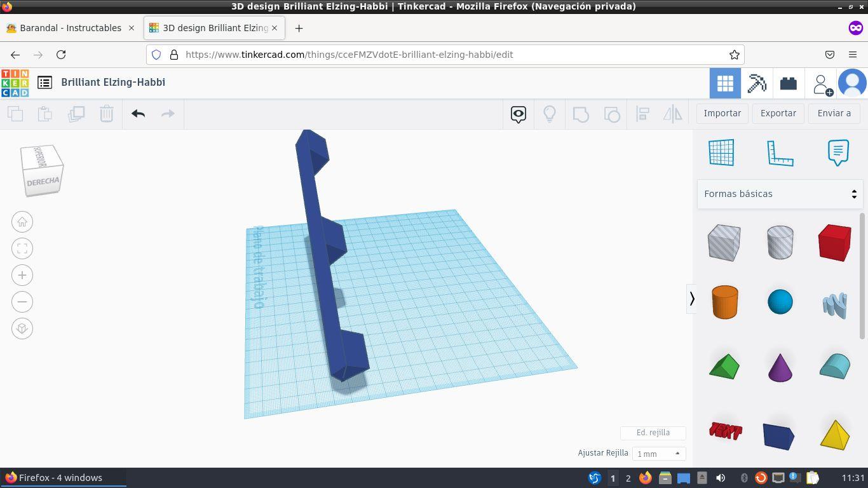Select the Ruler tool
The image size is (868, 488).
780,153
